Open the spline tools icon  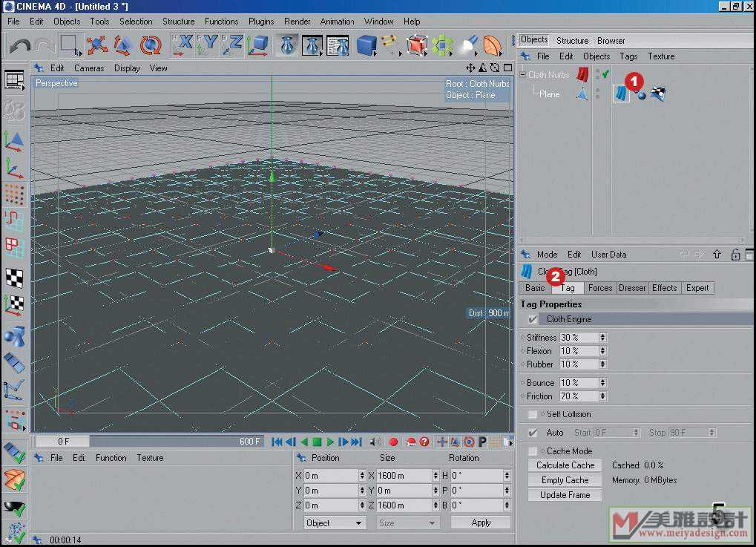click(390, 45)
